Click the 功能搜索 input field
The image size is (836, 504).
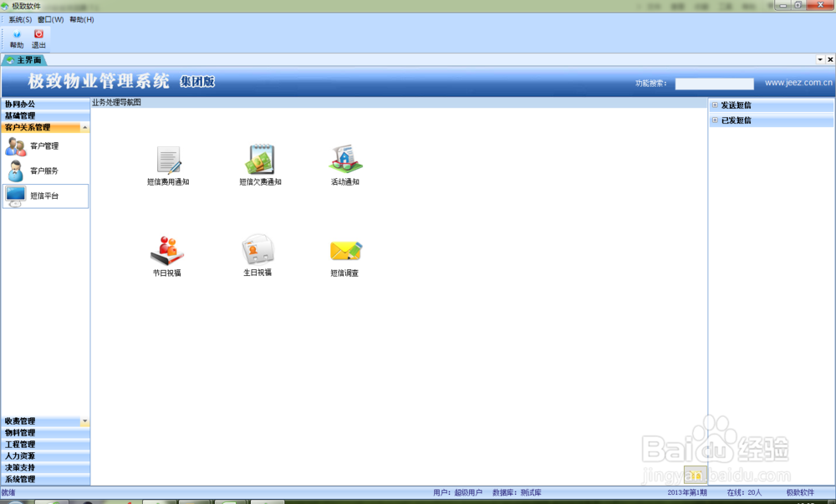coord(715,84)
